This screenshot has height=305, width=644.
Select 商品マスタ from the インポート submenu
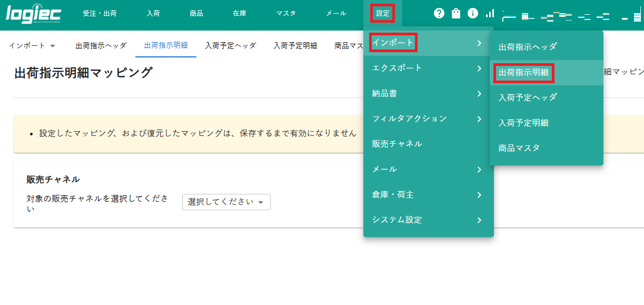click(x=519, y=147)
